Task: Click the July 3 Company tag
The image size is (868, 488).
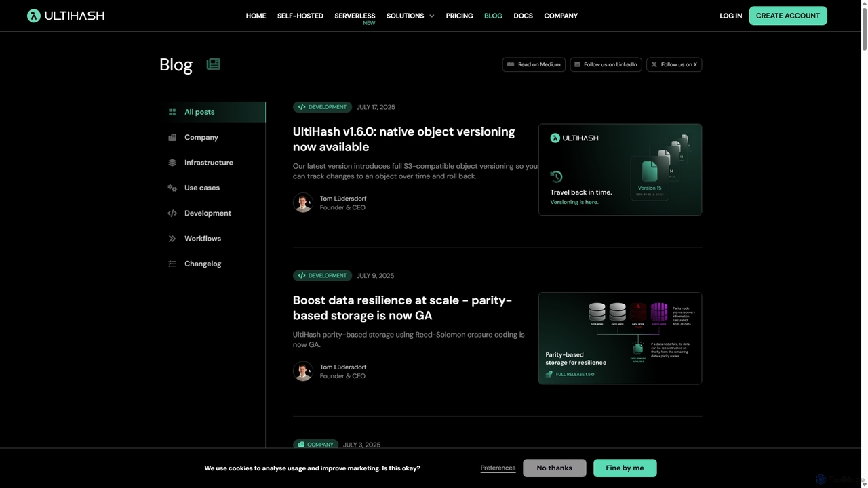Action: click(316, 445)
